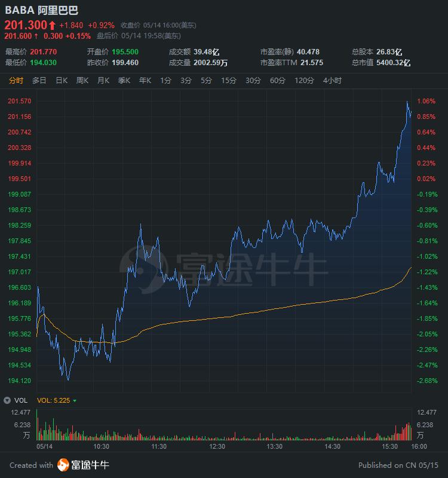This screenshot has width=448, height=478.
Task: Click the volume bar chart area
Action: coord(224,427)
